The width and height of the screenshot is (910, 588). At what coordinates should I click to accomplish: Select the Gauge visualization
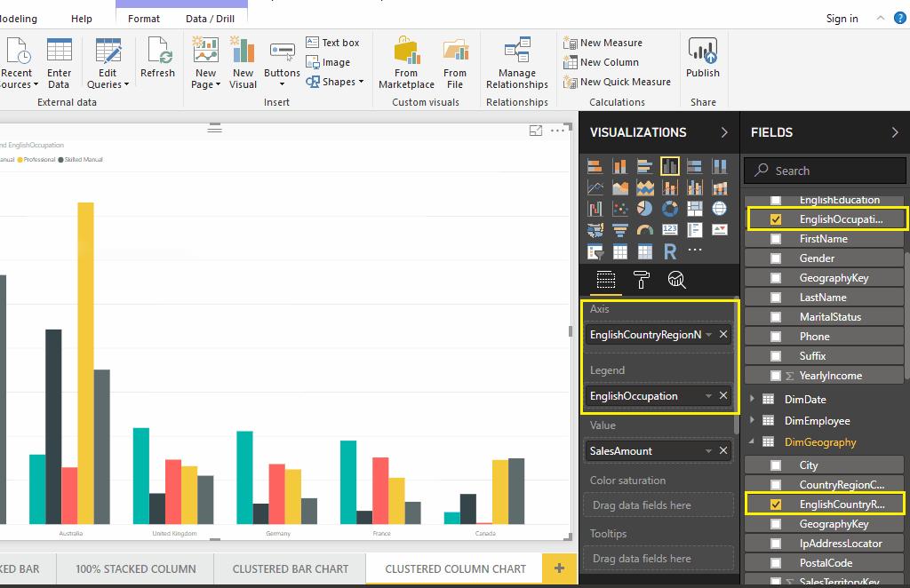click(x=645, y=230)
